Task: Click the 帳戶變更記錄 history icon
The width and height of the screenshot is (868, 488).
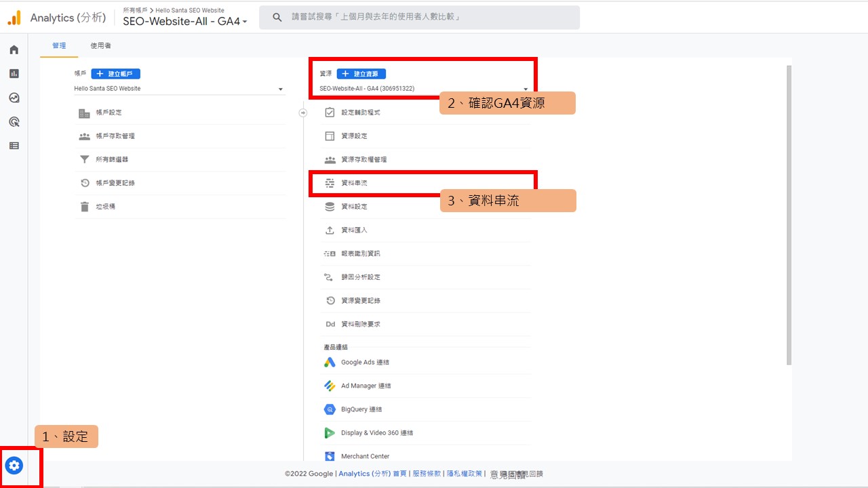Action: click(x=84, y=183)
